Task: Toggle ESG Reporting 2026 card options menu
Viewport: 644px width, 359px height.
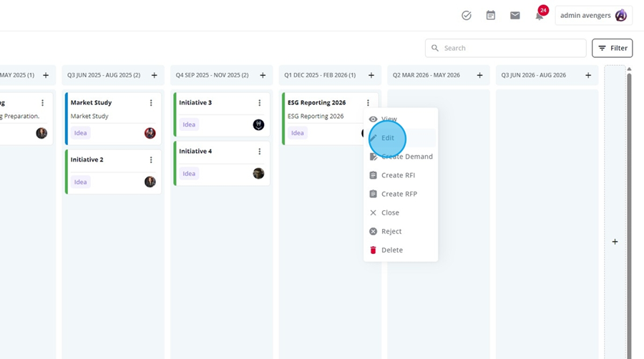Action: click(x=368, y=102)
